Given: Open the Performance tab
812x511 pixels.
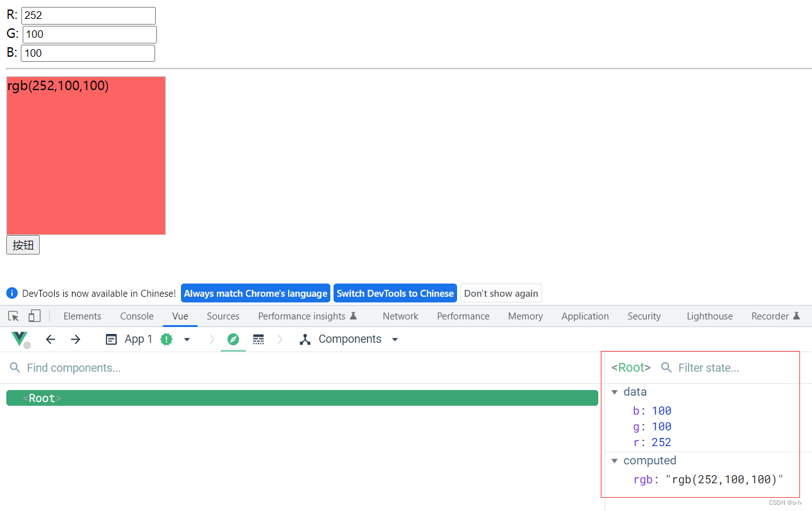Looking at the screenshot, I should tap(463, 316).
